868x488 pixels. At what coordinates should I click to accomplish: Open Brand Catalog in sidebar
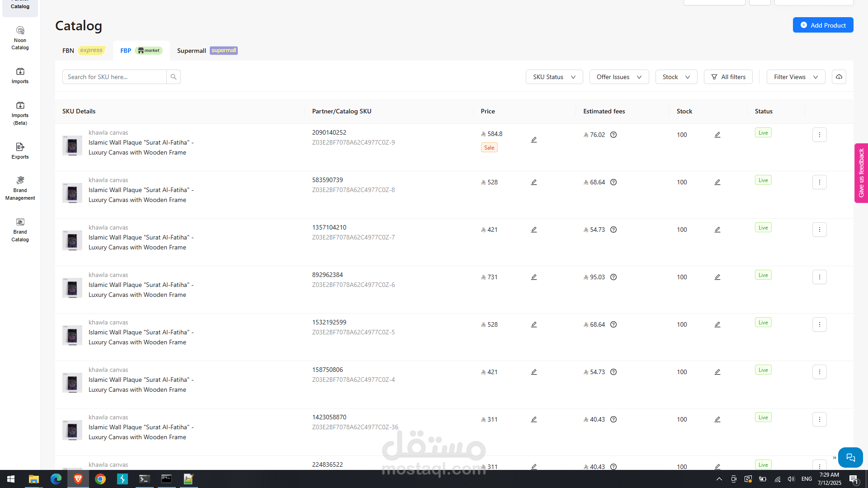20,230
